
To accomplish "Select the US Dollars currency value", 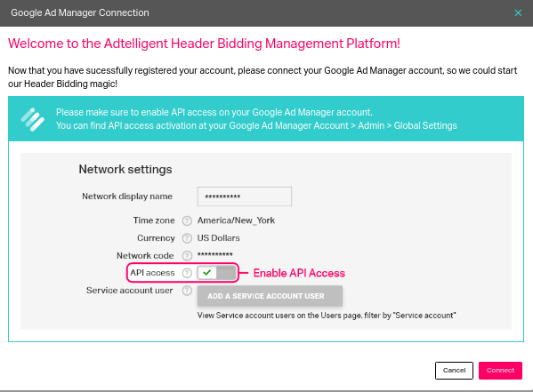I will click(x=218, y=238).
